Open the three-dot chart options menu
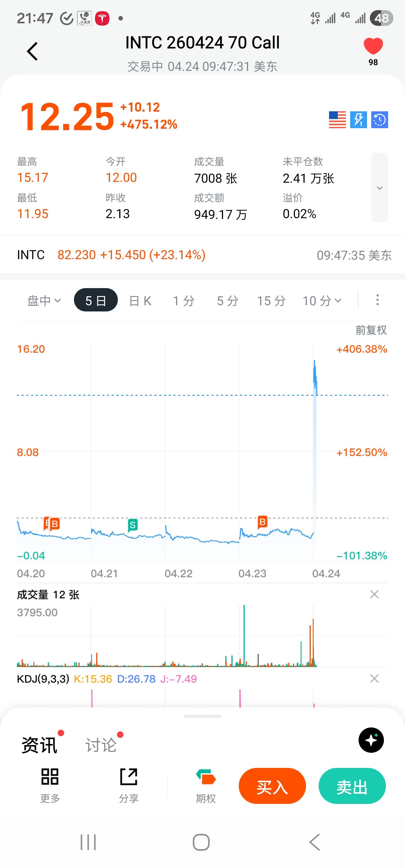The image size is (405, 868). coord(377,300)
